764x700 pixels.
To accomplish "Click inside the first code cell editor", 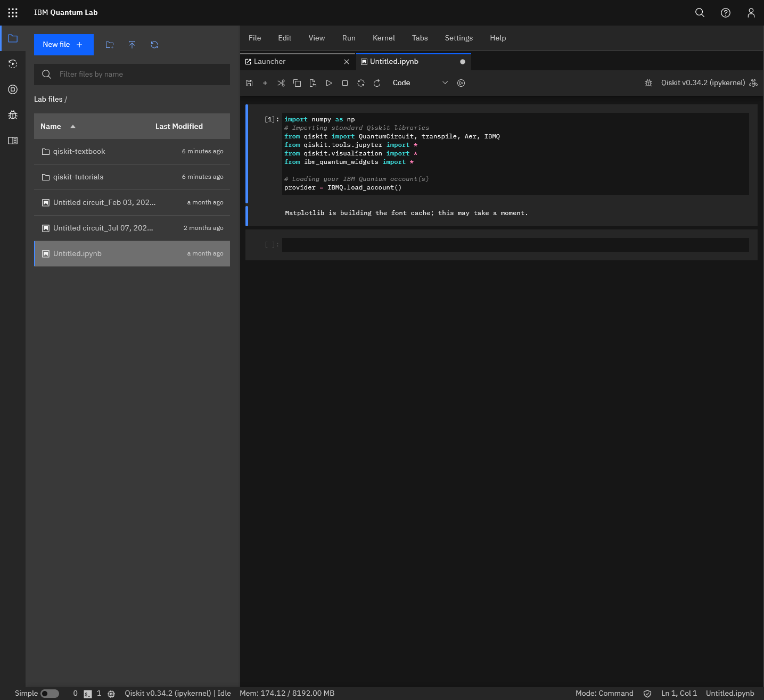I will click(515, 154).
